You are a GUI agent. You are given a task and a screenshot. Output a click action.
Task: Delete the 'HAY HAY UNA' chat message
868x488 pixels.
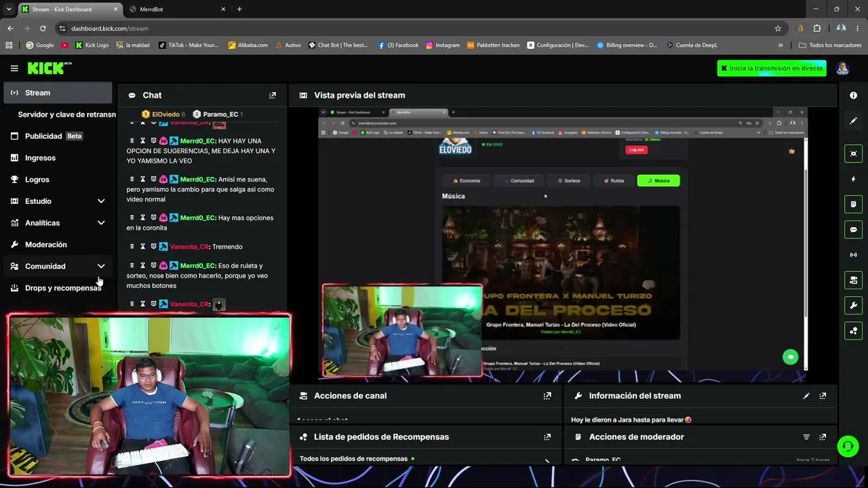pos(132,141)
